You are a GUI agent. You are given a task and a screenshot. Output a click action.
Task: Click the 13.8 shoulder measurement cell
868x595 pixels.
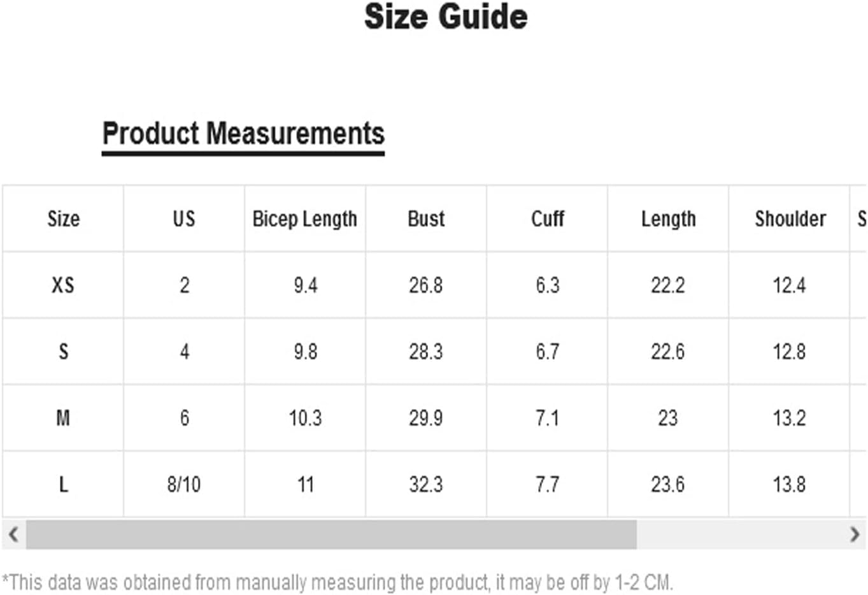pyautogui.click(x=790, y=485)
